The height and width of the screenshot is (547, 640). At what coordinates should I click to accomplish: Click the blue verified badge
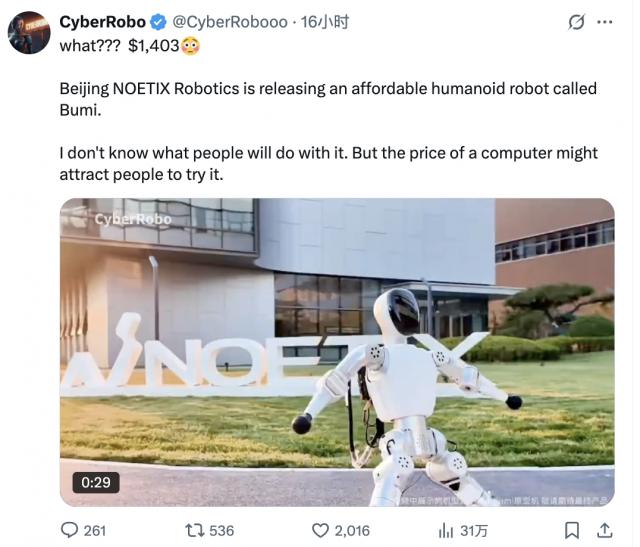coord(158,22)
